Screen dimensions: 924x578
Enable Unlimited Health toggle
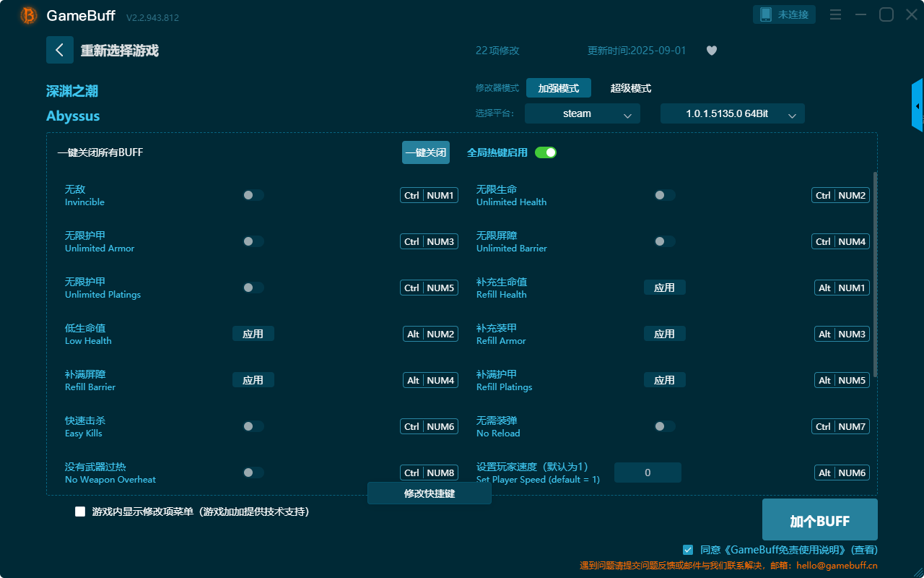tap(665, 195)
